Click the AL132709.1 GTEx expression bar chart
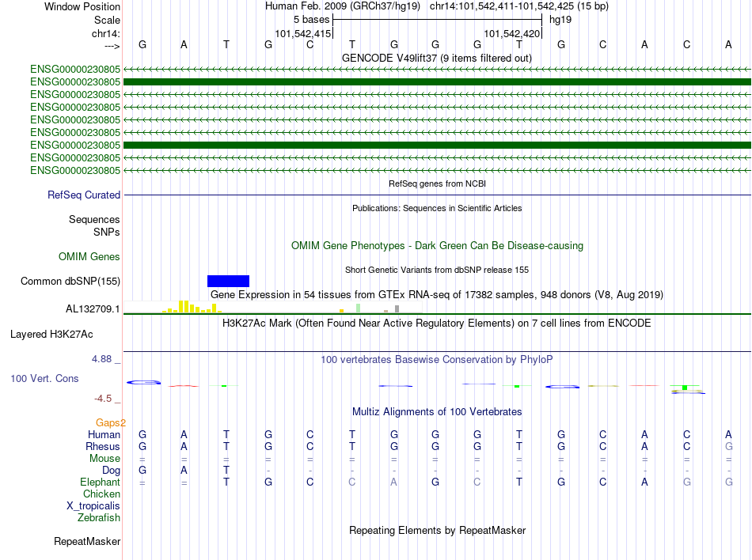Viewport: 752px width, 560px height. pyautogui.click(x=273, y=307)
